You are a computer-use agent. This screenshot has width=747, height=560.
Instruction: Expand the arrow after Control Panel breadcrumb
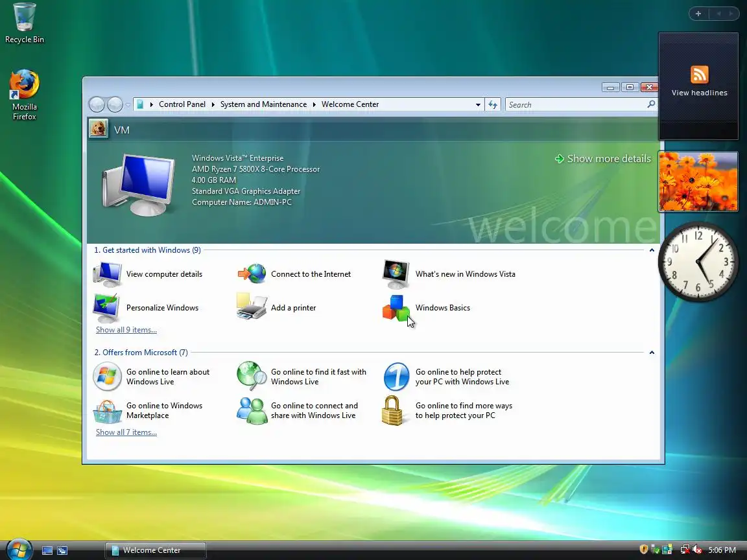point(213,104)
